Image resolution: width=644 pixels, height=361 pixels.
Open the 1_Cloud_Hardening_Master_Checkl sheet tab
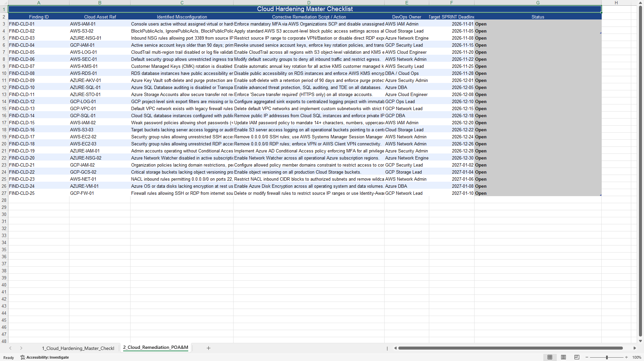coord(78,348)
